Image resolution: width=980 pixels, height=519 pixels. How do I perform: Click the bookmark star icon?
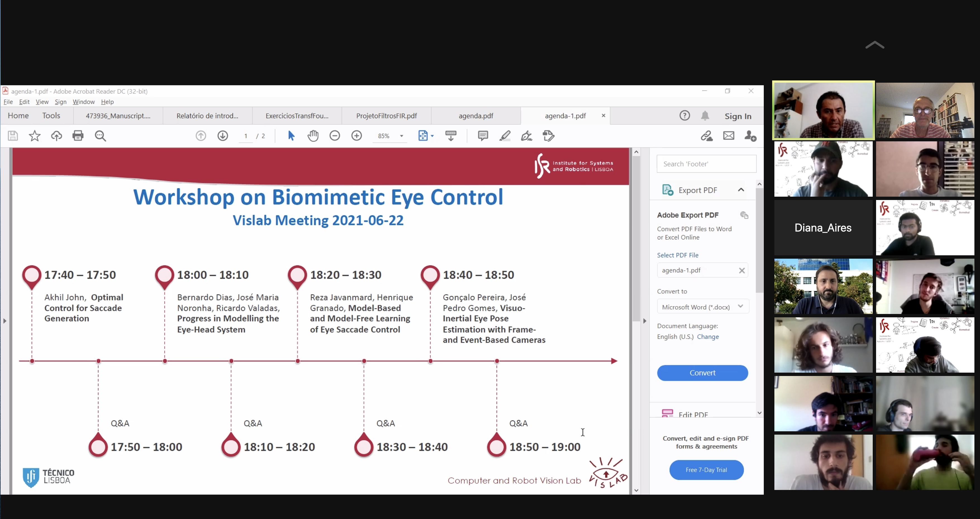pyautogui.click(x=35, y=136)
